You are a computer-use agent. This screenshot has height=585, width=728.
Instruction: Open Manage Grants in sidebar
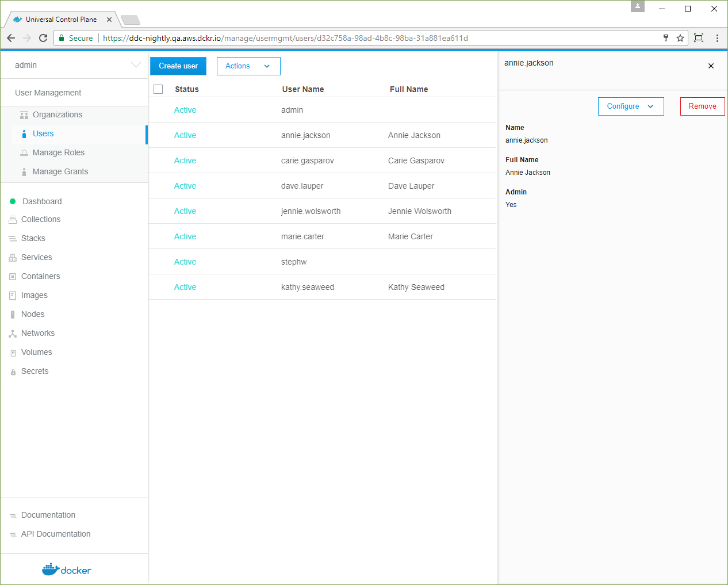60,171
